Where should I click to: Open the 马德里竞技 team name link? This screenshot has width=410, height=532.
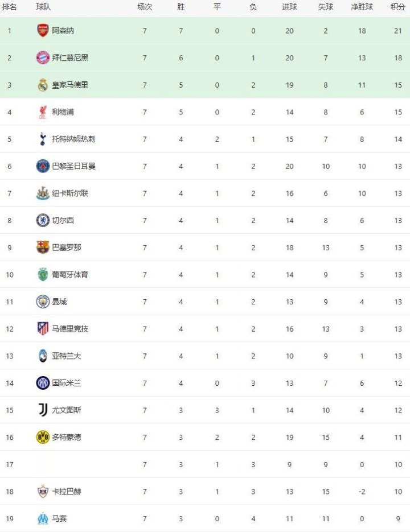tap(70, 329)
